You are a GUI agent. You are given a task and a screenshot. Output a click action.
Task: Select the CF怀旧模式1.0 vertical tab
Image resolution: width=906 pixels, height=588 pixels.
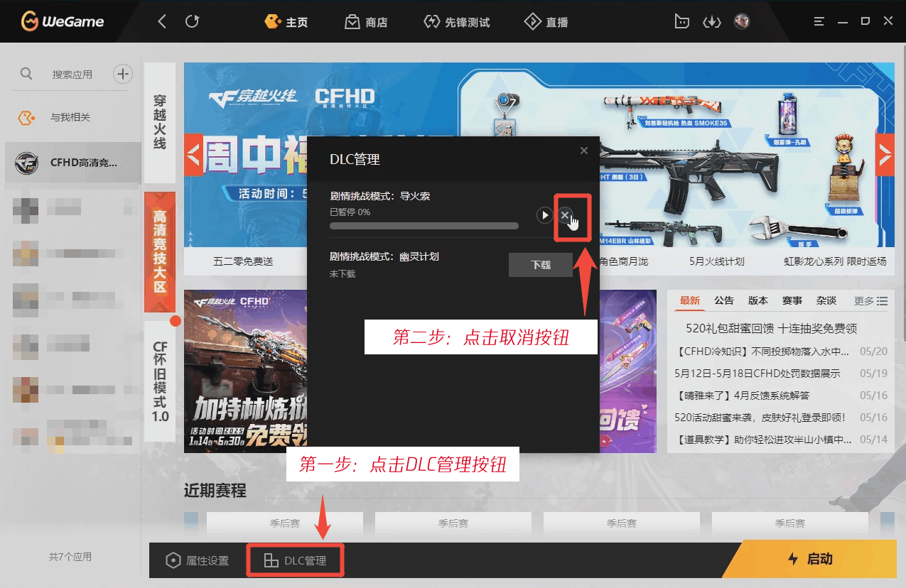pos(160,381)
